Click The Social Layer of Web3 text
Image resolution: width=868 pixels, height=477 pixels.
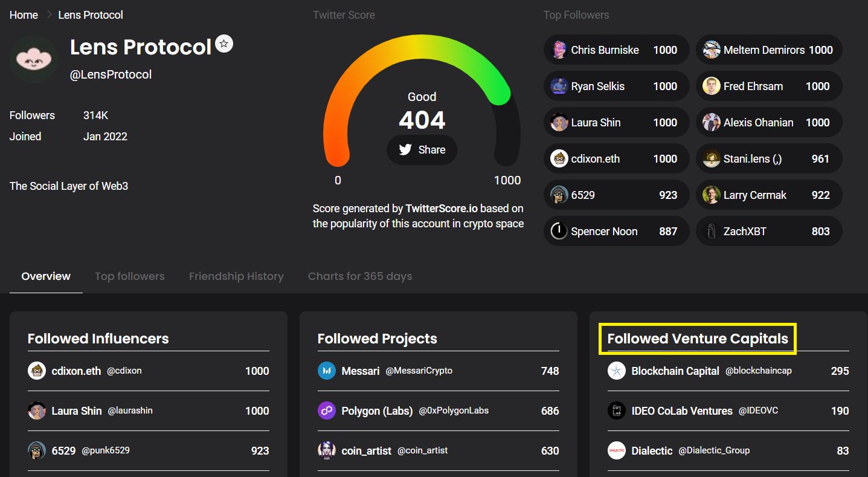point(69,186)
